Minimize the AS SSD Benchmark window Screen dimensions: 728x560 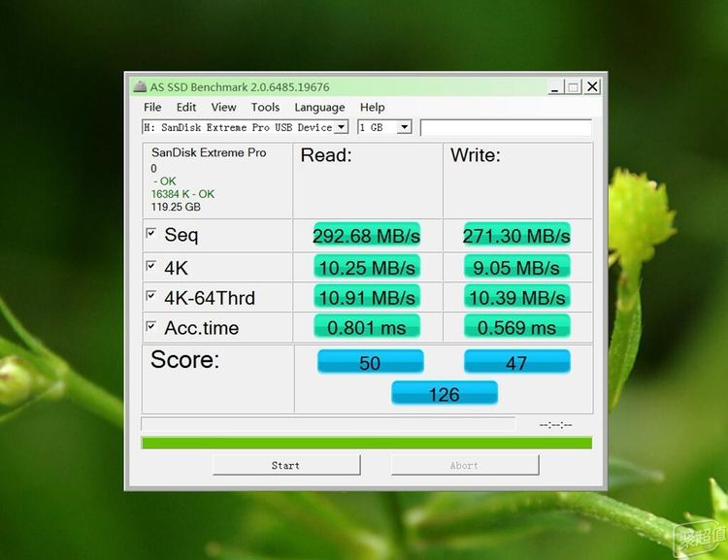[554, 86]
